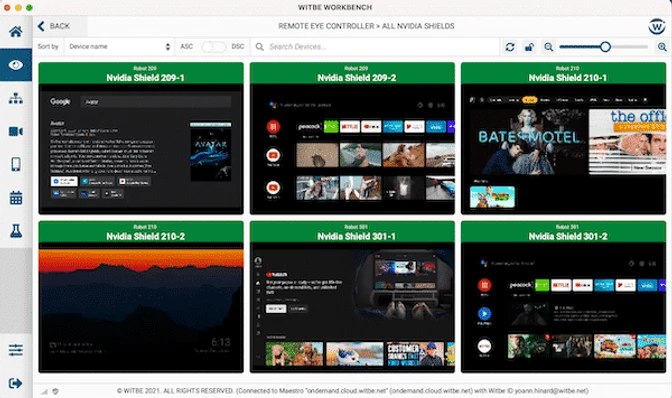
Task: Click the Nvidia Shield 301-1 header title
Action: coord(357,236)
